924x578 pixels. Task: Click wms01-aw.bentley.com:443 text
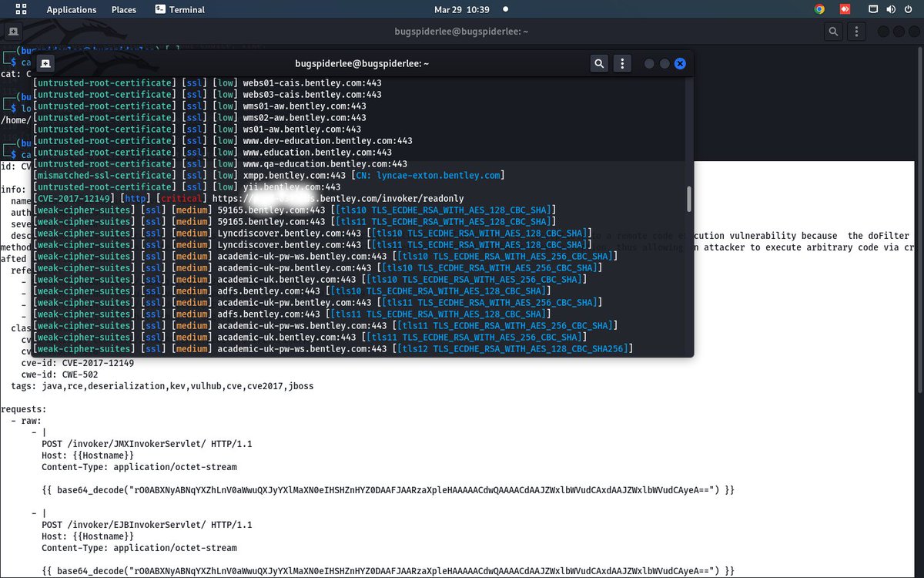pos(305,106)
